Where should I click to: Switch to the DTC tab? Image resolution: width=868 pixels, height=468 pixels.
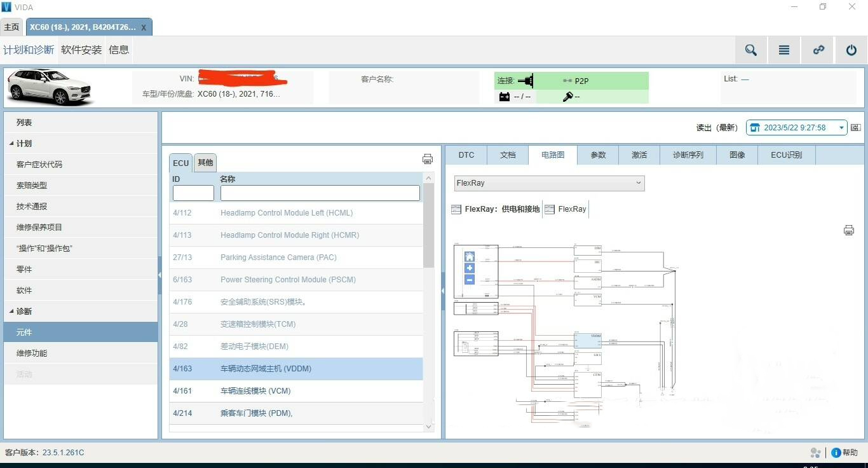click(x=466, y=155)
